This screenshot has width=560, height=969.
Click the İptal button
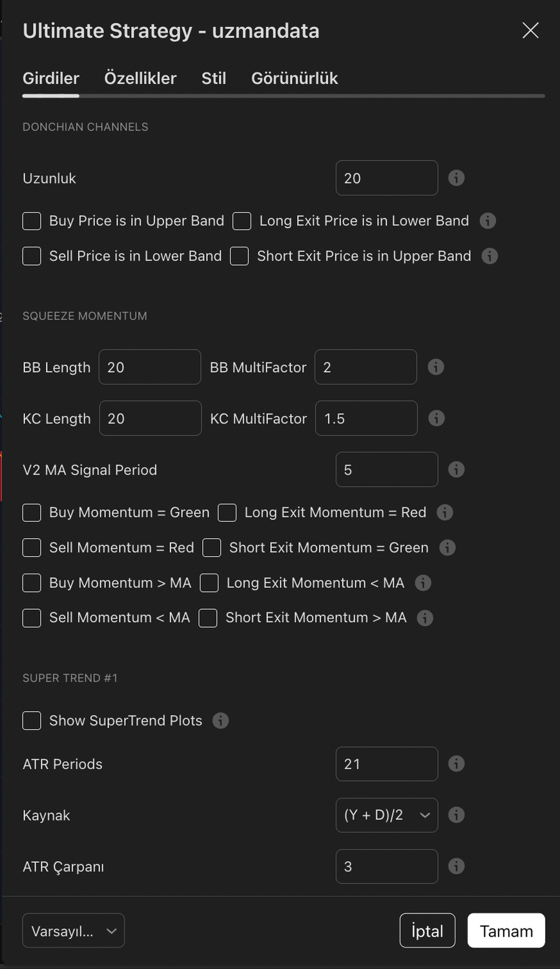coord(427,931)
